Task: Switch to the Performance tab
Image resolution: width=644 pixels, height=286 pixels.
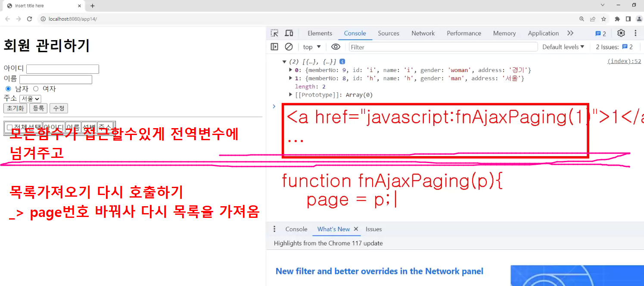Action: tap(464, 33)
